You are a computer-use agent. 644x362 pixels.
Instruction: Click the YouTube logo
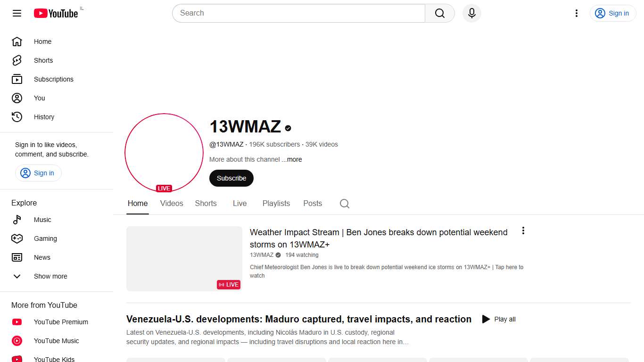56,13
